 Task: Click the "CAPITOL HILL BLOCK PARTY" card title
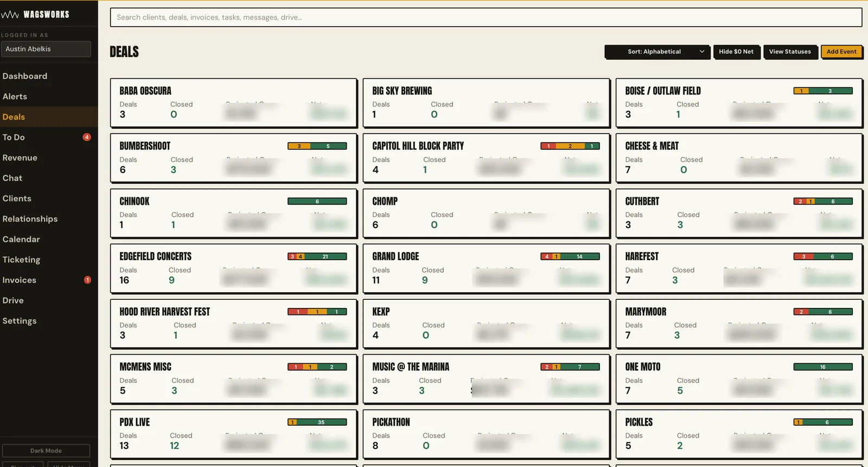click(x=418, y=146)
